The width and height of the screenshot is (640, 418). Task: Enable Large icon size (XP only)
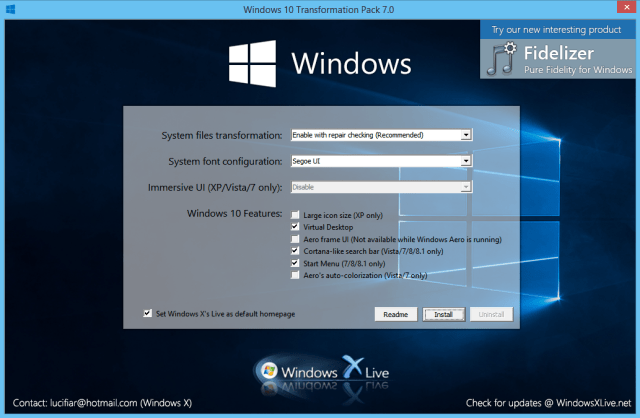coord(295,216)
